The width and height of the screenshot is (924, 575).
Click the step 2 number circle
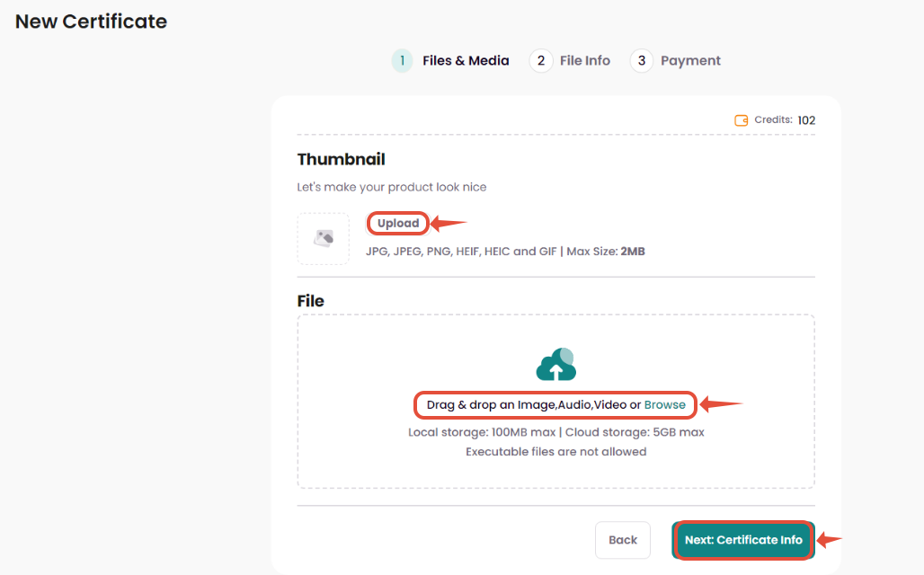541,61
